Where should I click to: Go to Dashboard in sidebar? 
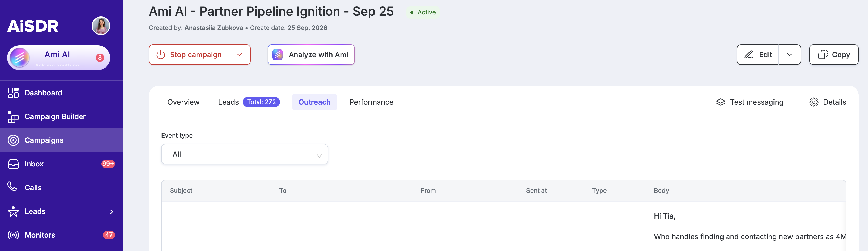pyautogui.click(x=61, y=93)
